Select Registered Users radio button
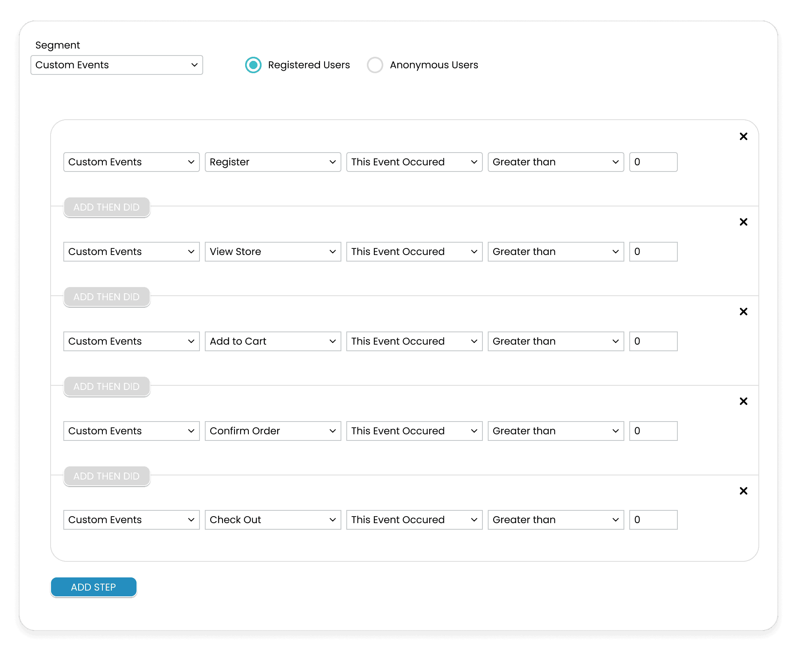Image resolution: width=802 pixels, height=672 pixels. (253, 65)
